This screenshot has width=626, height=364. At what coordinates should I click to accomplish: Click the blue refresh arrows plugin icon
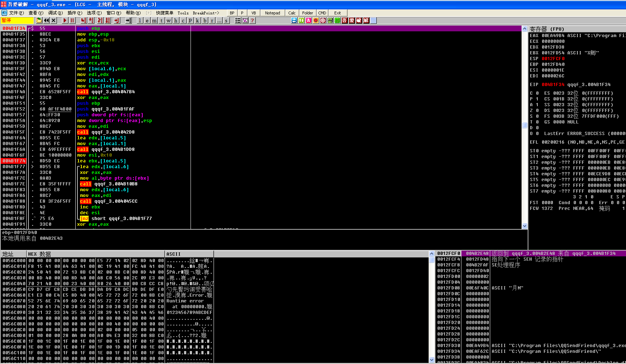(294, 21)
